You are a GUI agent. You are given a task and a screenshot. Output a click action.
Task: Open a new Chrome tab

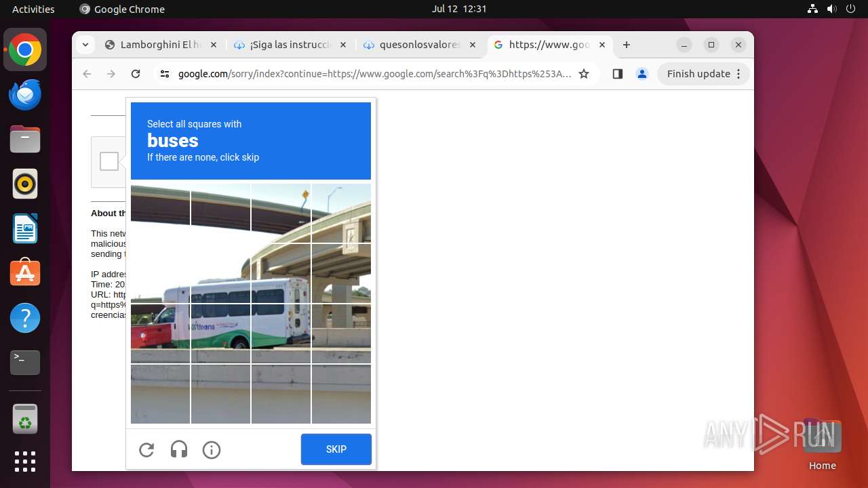coord(627,45)
